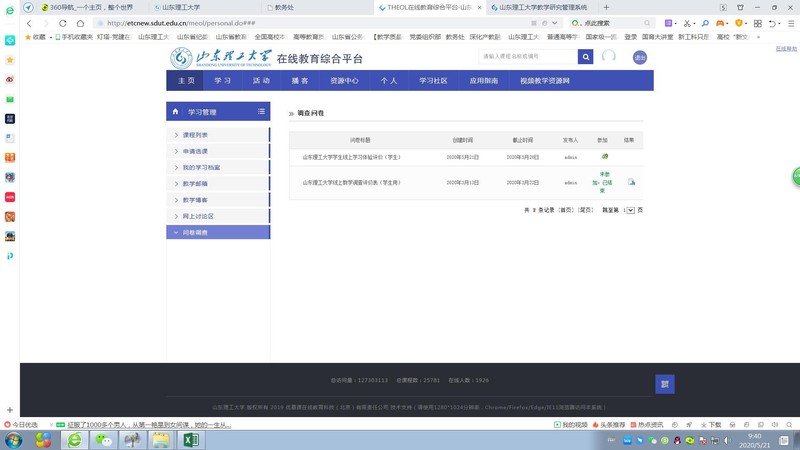Open the page number dropdown in pagination
800x450 pixels.
(629, 210)
